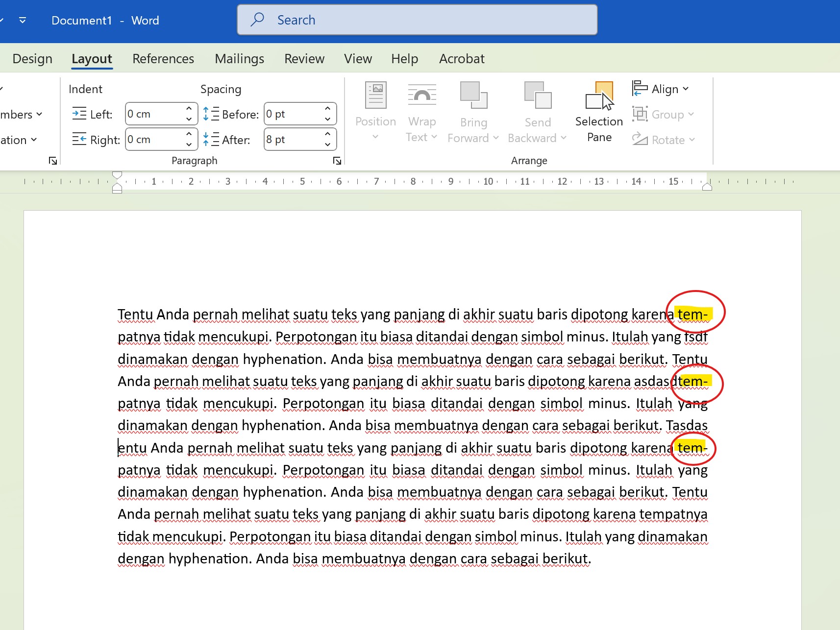
Task: Click the Help menu item
Action: coord(404,58)
